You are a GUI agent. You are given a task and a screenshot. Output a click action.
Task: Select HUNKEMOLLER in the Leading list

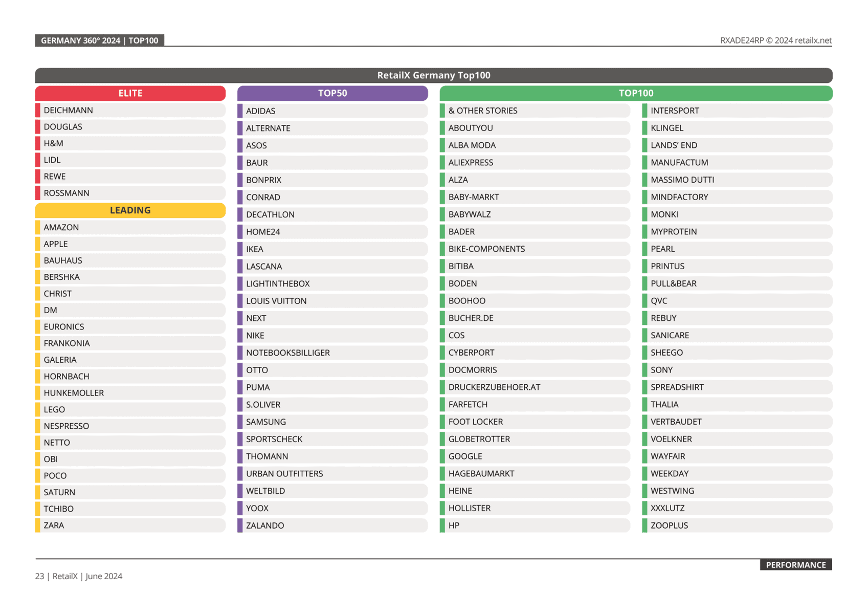pos(130,393)
